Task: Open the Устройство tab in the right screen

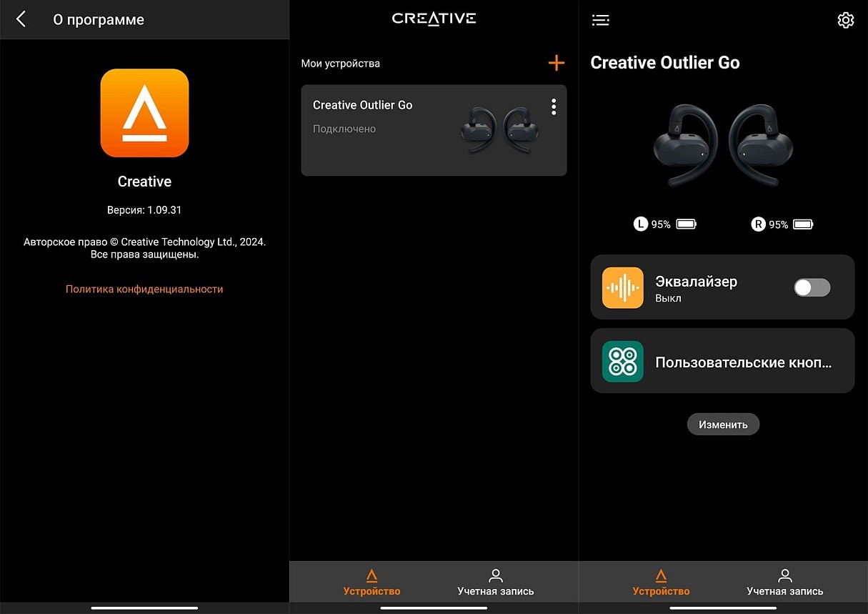Action: click(661, 583)
